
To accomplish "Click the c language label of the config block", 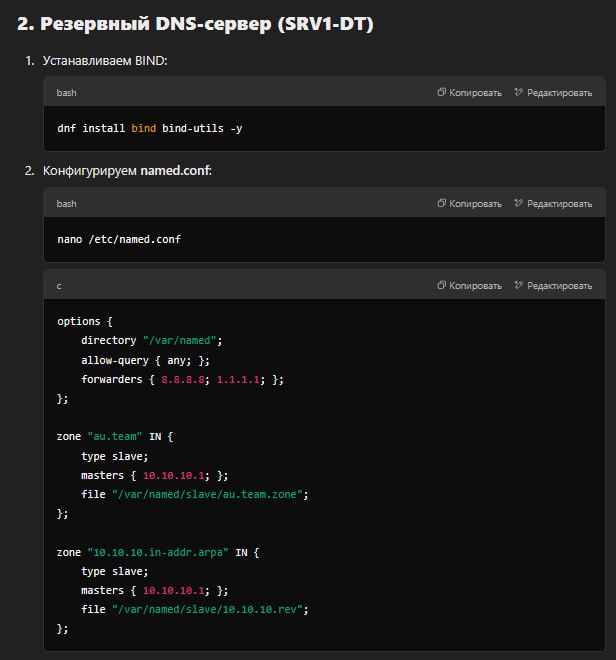I will point(59,285).
